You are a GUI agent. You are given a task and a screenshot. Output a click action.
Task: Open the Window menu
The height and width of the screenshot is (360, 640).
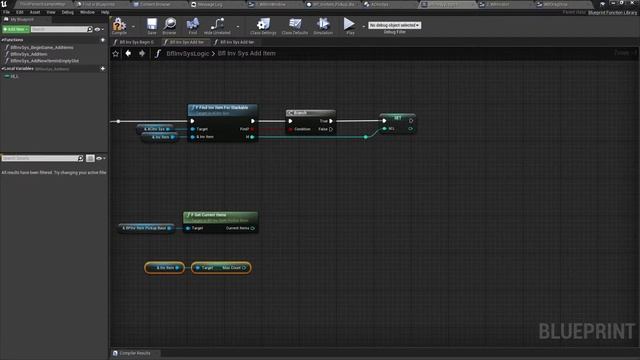click(87, 12)
